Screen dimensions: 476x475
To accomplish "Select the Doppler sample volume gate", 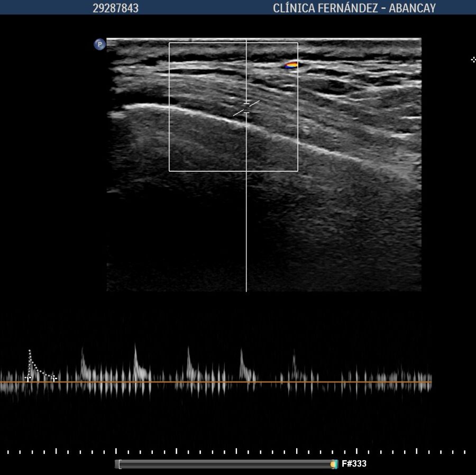I will 246,108.
